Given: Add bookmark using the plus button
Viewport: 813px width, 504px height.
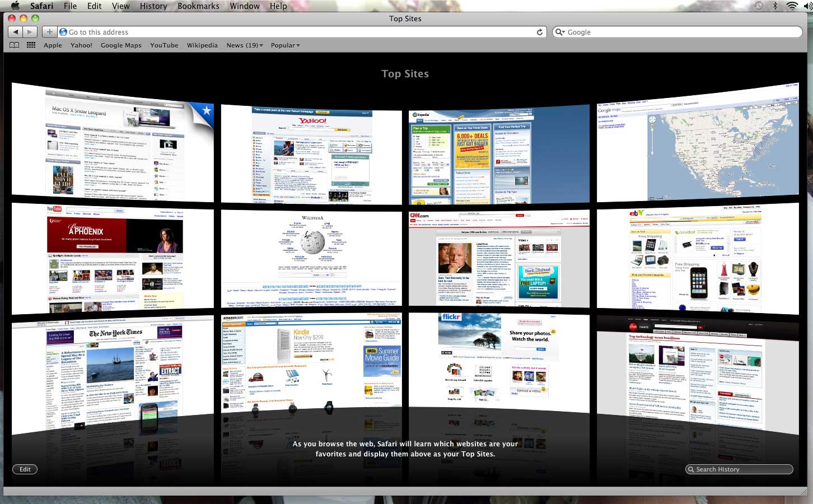Looking at the screenshot, I should [x=50, y=32].
